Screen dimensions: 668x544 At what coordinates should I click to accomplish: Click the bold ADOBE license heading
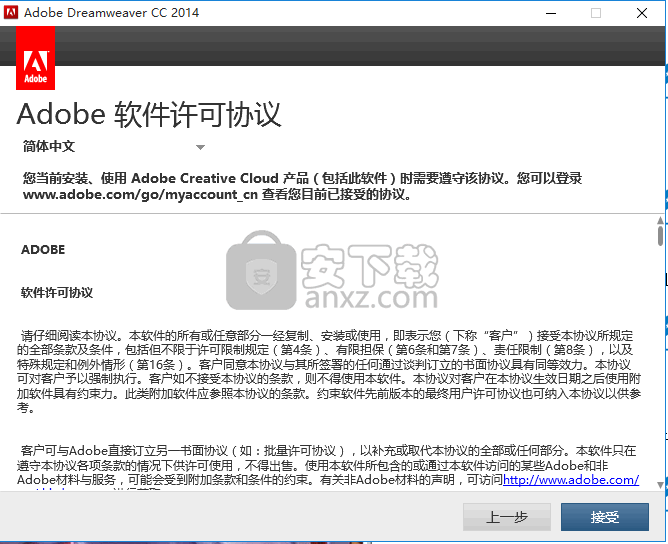pos(43,250)
